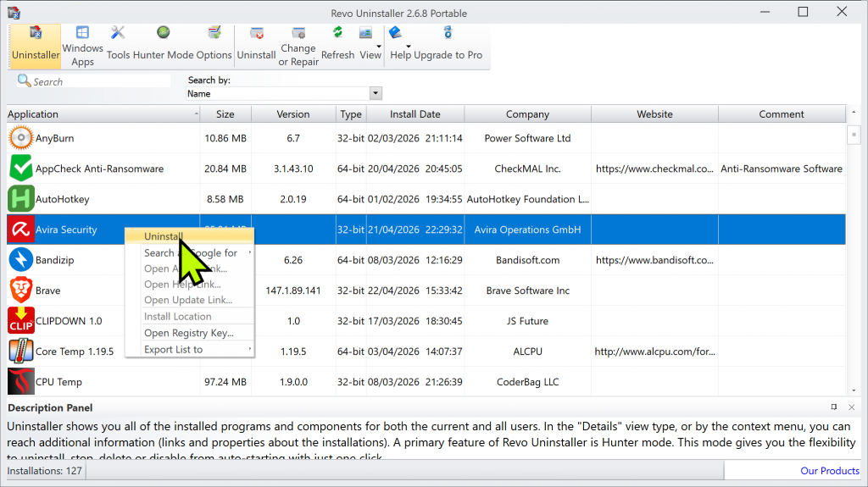Select the AutoHotkey application icon
868x487 pixels.
tap(21, 199)
